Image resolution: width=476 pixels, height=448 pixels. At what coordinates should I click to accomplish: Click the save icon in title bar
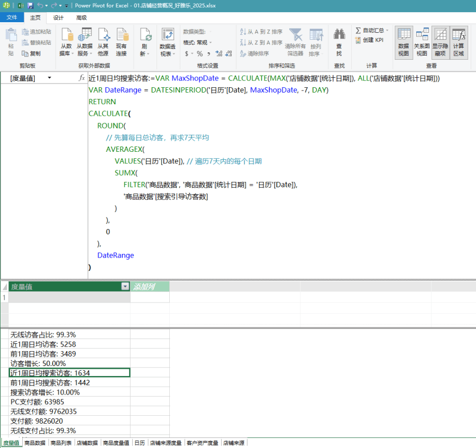30,5
